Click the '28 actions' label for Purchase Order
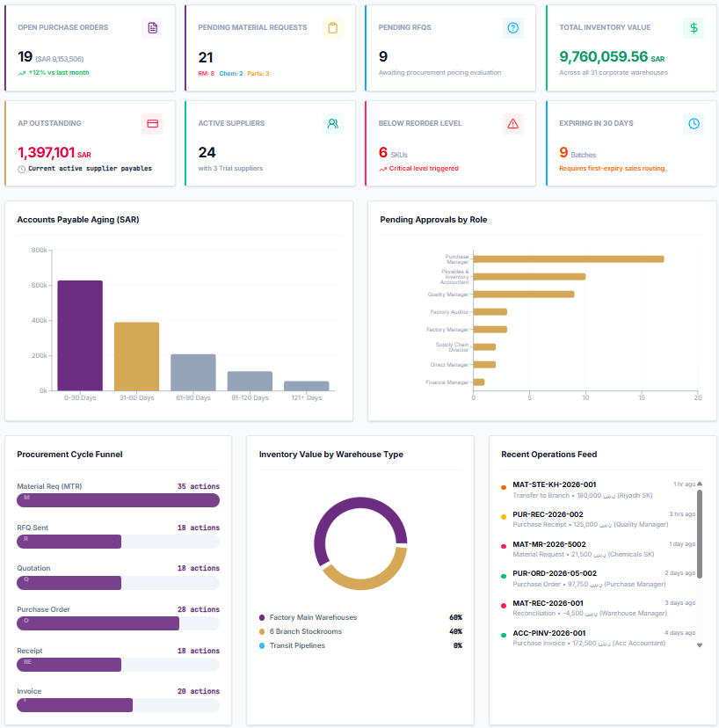 tap(199, 609)
